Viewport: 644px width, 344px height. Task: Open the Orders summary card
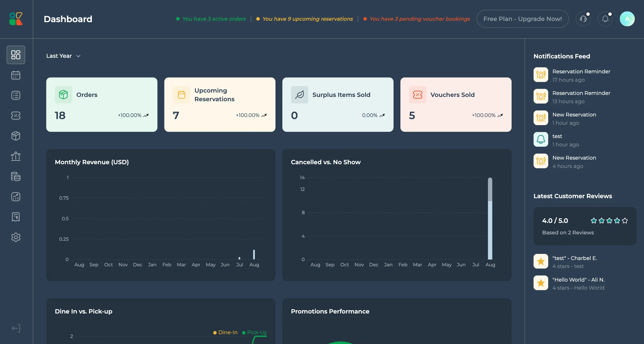pyautogui.click(x=102, y=105)
